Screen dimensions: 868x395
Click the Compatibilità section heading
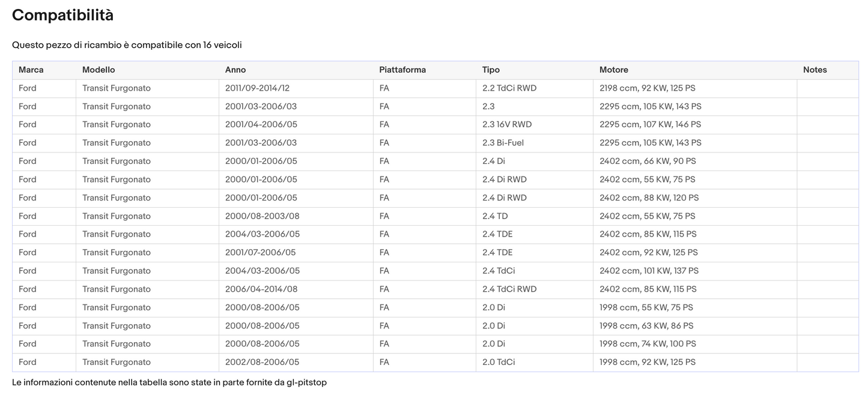coord(62,16)
